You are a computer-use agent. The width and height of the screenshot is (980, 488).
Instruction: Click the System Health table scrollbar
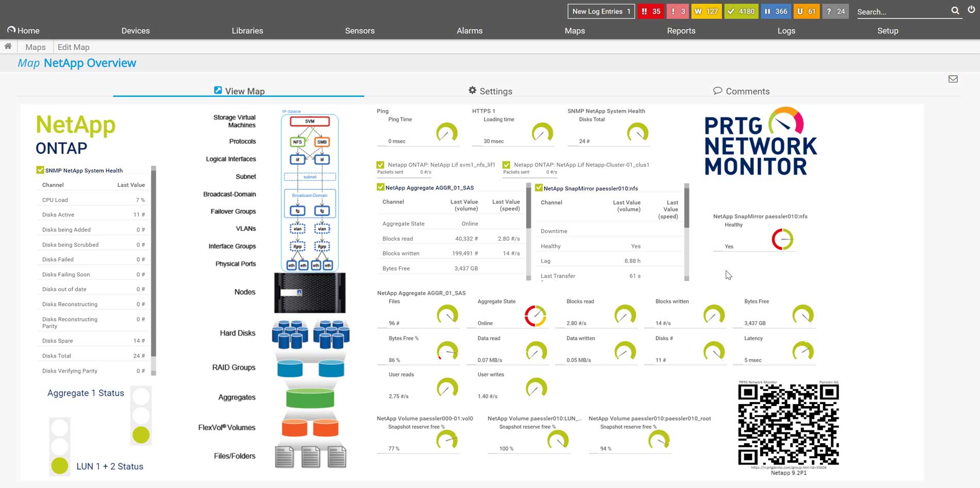153,270
